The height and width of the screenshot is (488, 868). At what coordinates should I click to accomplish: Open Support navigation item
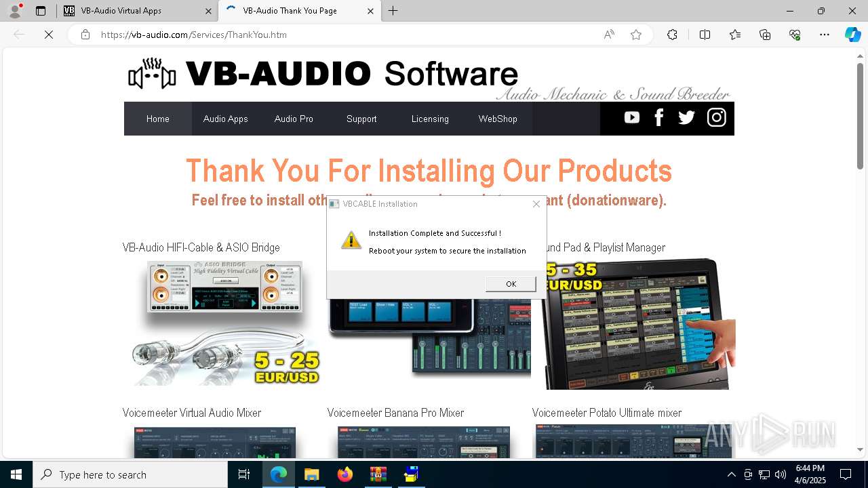coord(361,119)
